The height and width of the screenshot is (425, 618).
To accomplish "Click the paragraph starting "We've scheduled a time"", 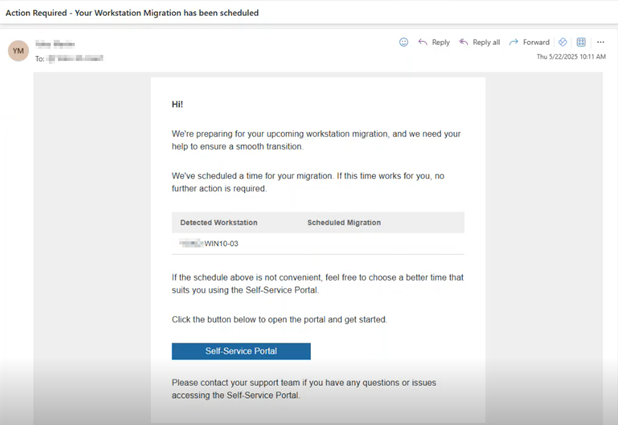I will [308, 181].
